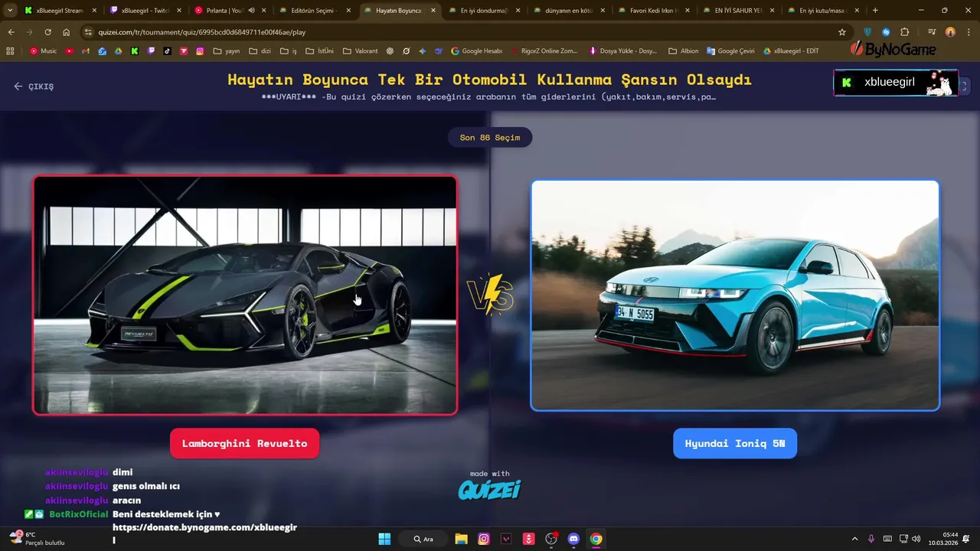Click the Chrome taskbar icon
The width and height of the screenshot is (980, 551).
pos(596,539)
